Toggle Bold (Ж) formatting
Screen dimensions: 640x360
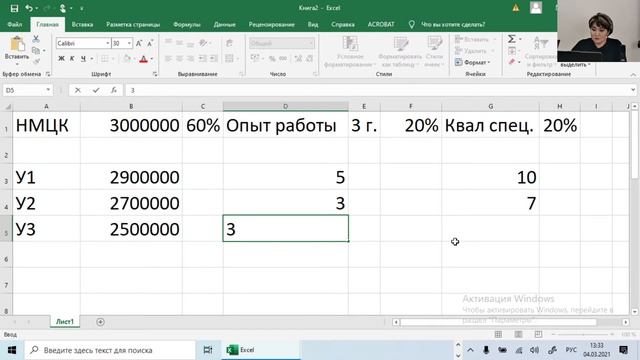[x=61, y=59]
